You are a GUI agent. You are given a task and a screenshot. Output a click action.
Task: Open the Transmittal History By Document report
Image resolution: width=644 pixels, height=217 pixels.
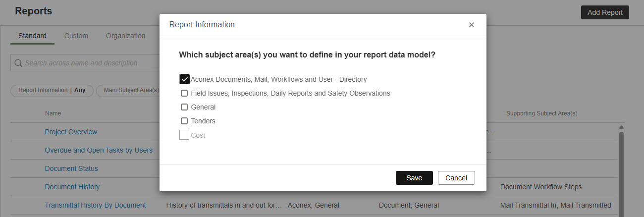[95, 205]
